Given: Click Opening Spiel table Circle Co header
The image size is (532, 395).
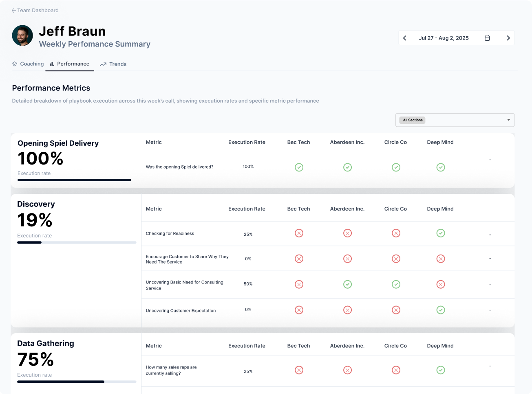Looking at the screenshot, I should (396, 143).
